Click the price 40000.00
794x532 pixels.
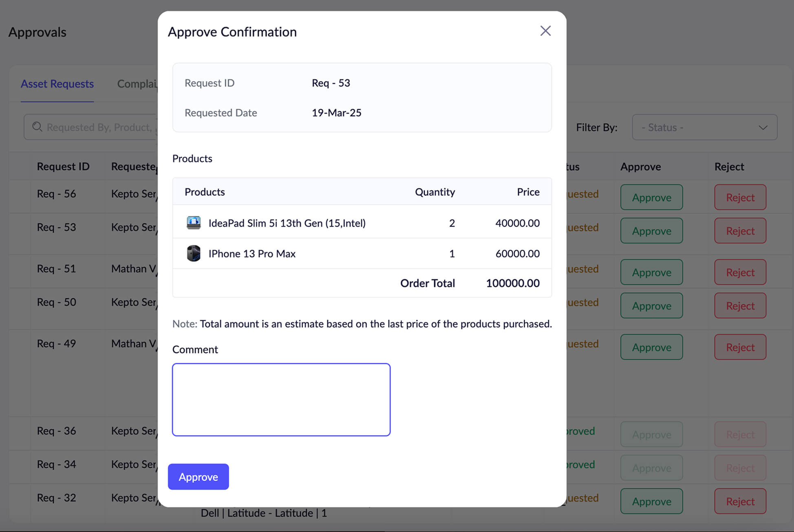point(517,223)
